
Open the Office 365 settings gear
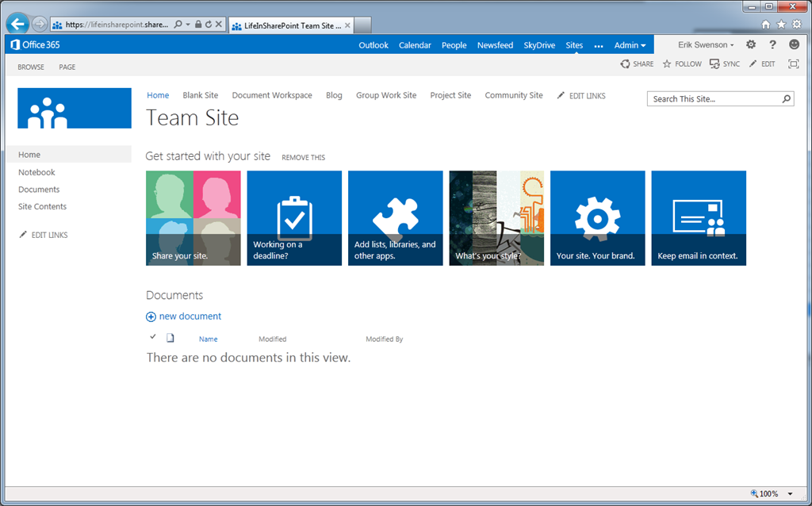[x=750, y=44]
